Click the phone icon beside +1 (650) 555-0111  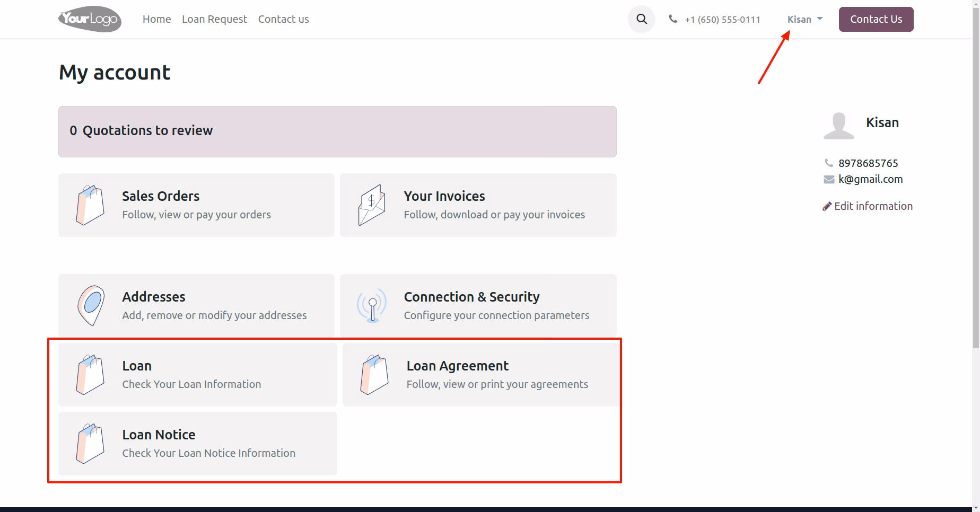coord(673,19)
